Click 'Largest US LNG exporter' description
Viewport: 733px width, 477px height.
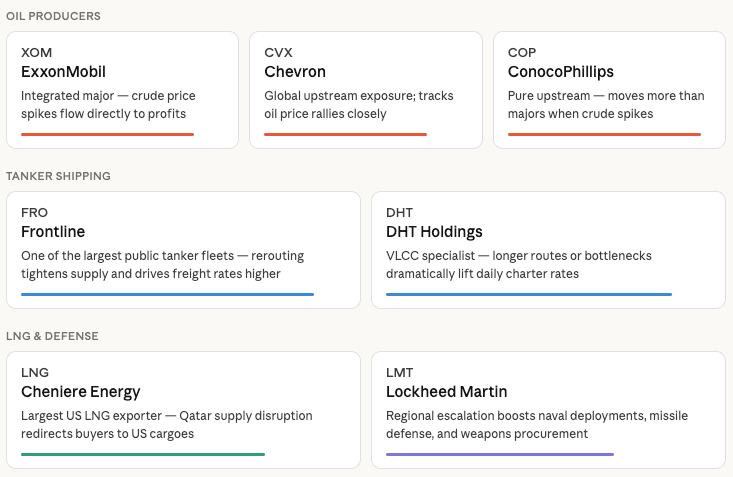(x=92, y=415)
